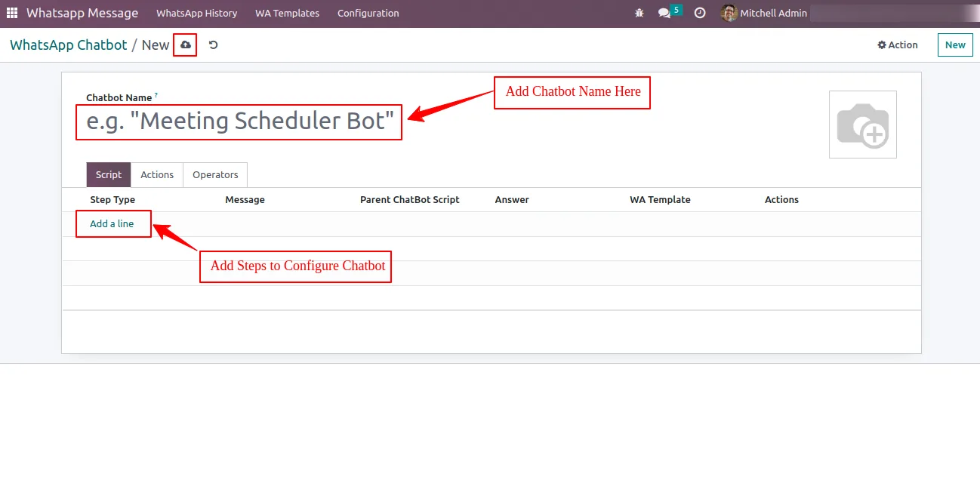Focus the Chatbot Name input field
The height and width of the screenshot is (477, 980).
point(239,122)
